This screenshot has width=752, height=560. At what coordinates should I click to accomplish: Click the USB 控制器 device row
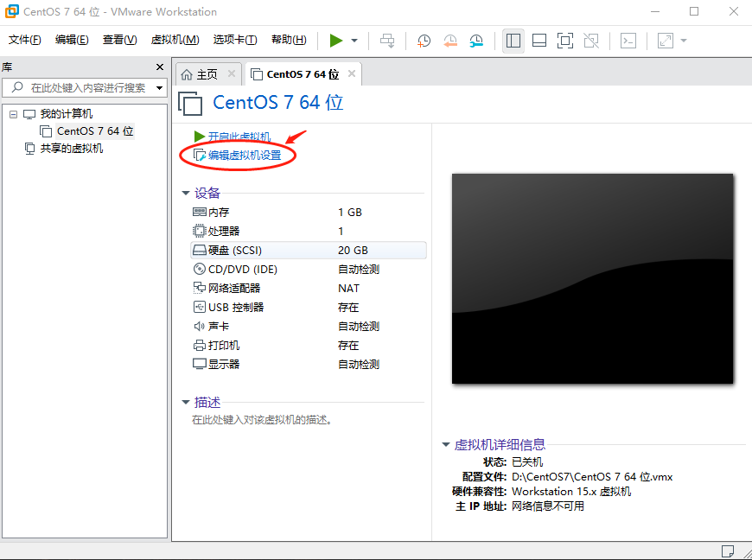click(x=308, y=308)
